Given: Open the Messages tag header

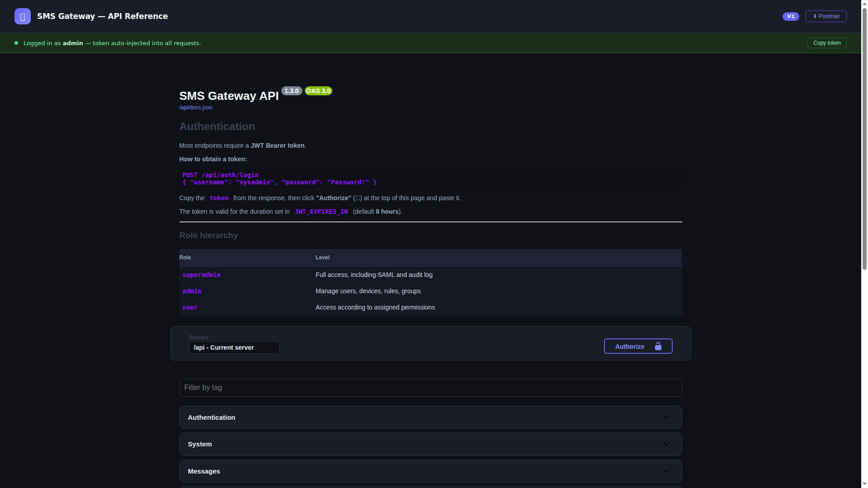Looking at the screenshot, I should [430, 471].
